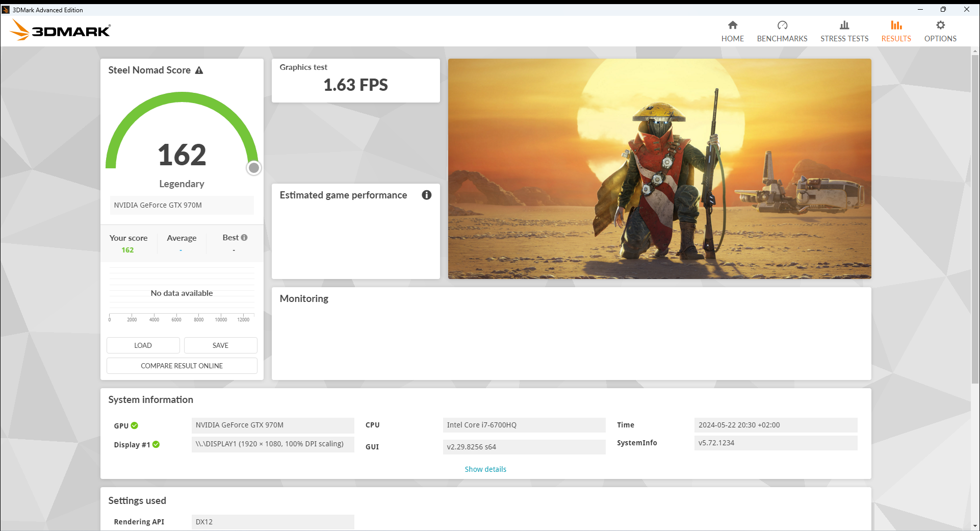Click the GPU name field under the score
This screenshot has height=531, width=980.
click(x=182, y=205)
